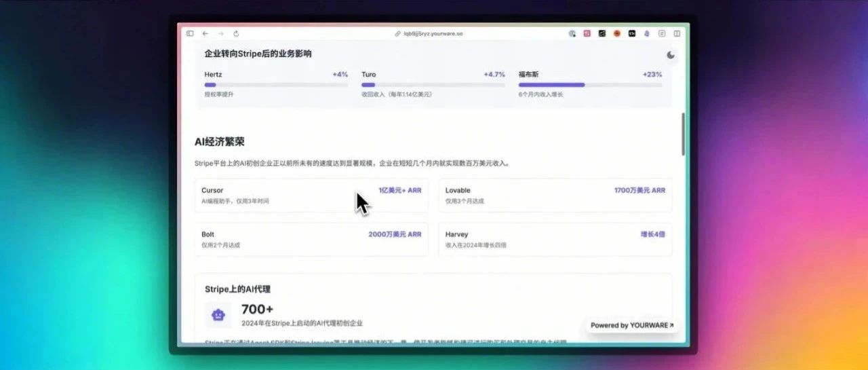The height and width of the screenshot is (370, 868).
Task: Click the 授权率提升 label under Hertz
Action: (219, 94)
